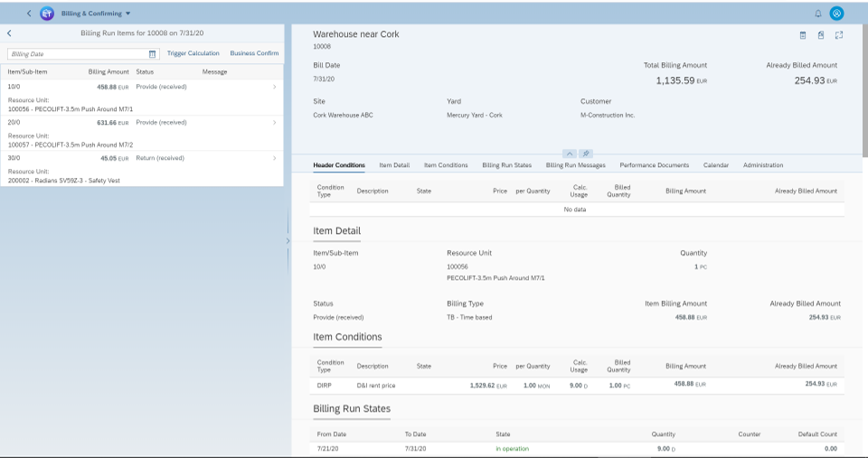The image size is (868, 458).
Task: Switch to the Billing Run Messages tab
Action: pos(575,165)
